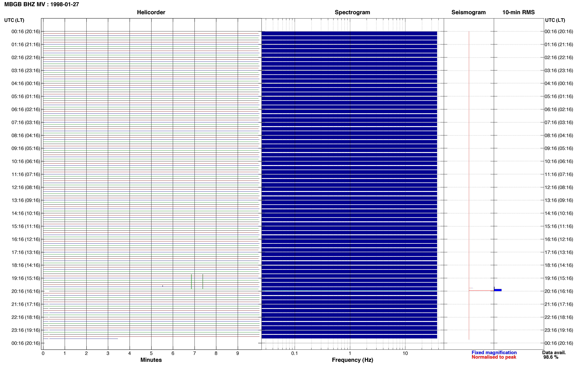Click the left 13:16 (09:16) time label

26,200
